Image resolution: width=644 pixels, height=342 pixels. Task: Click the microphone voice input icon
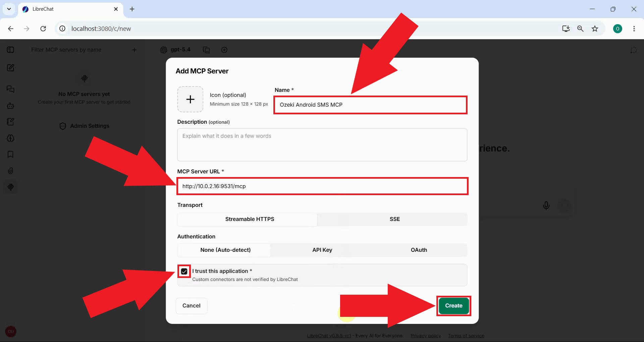(x=546, y=205)
